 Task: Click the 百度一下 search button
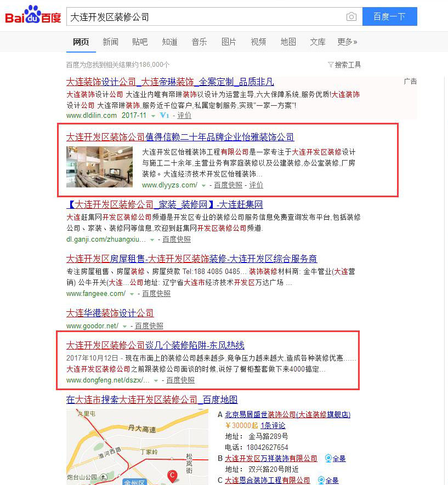click(389, 16)
